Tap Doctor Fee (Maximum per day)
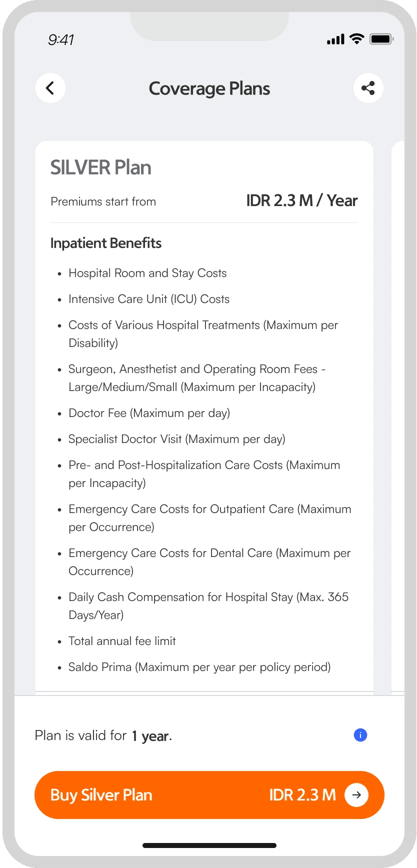This screenshot has height=868, width=417. click(x=149, y=413)
